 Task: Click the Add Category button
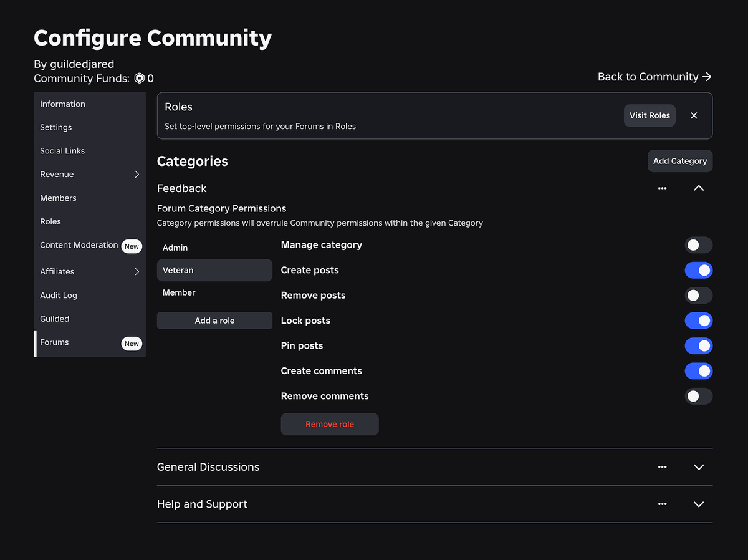680,161
